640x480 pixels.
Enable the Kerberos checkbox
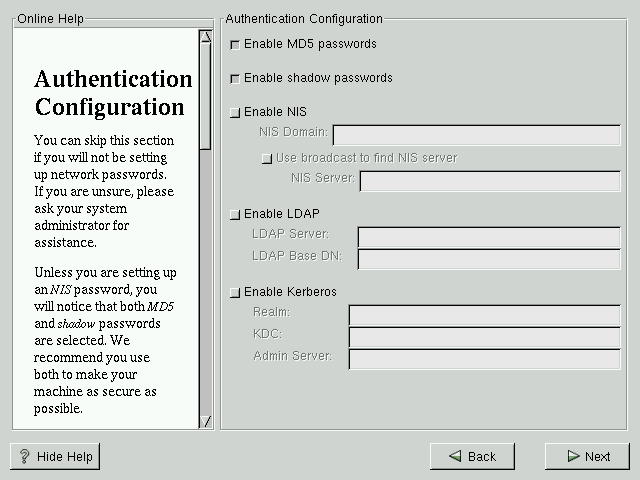coord(235,292)
